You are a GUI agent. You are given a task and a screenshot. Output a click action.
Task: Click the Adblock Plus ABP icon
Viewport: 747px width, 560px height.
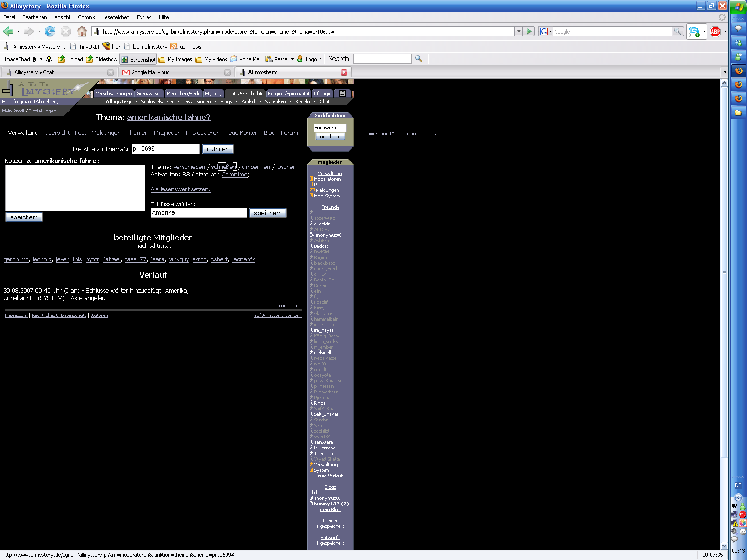pyautogui.click(x=715, y=32)
